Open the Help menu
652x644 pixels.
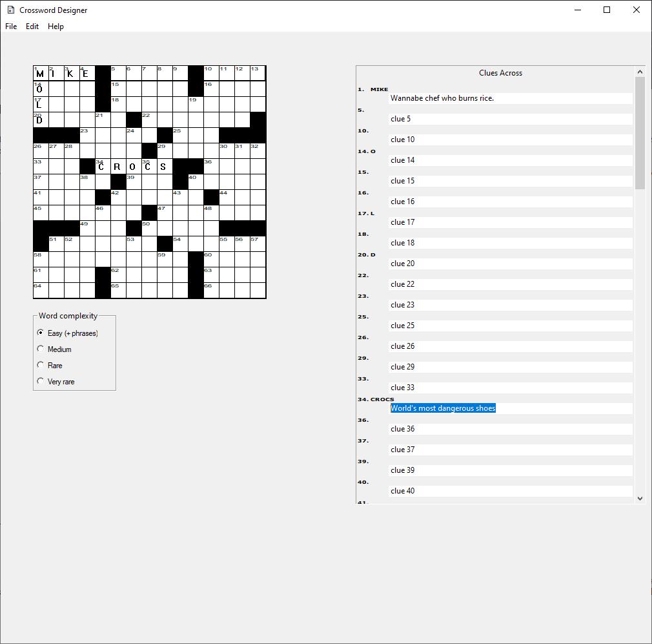click(x=56, y=26)
